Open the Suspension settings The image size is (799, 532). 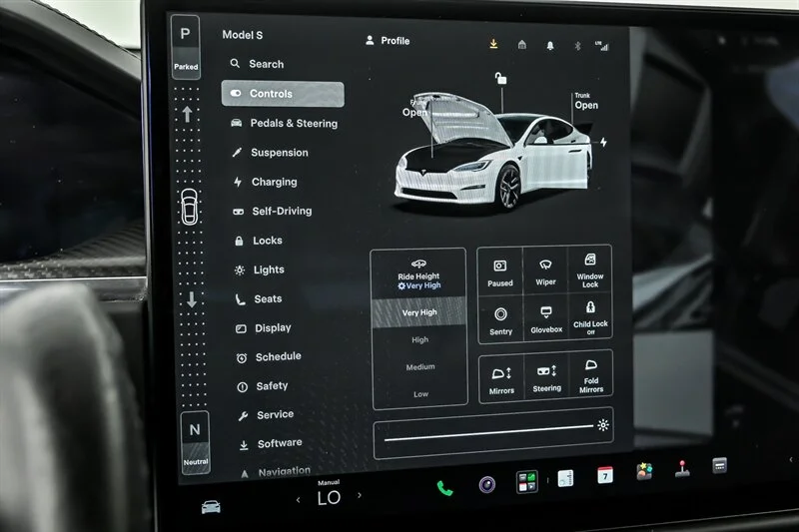[x=270, y=153]
